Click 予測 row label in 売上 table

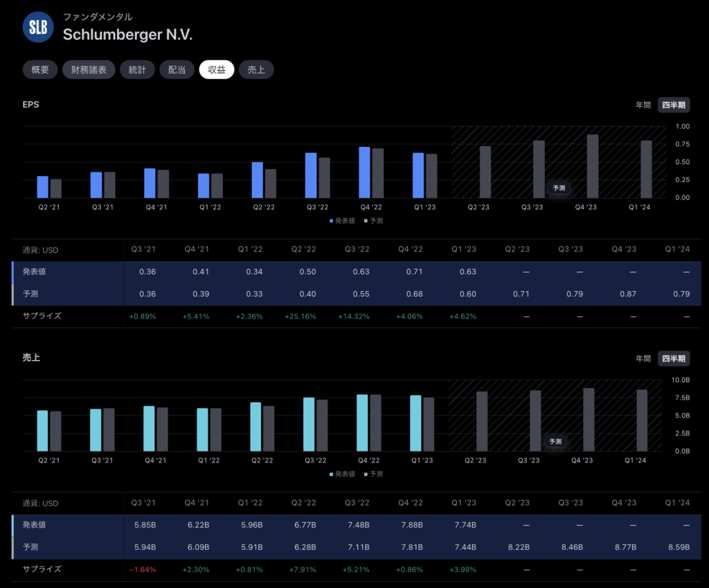click(x=30, y=547)
